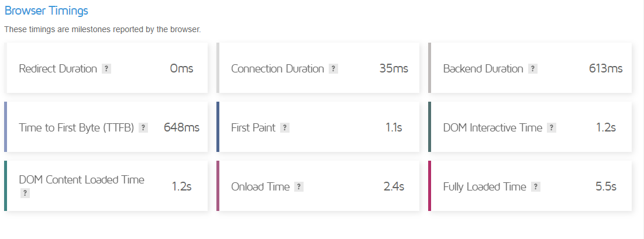The height and width of the screenshot is (239, 644).
Task: Show help for Time to First Byte (TTFB)
Action: click(x=143, y=128)
